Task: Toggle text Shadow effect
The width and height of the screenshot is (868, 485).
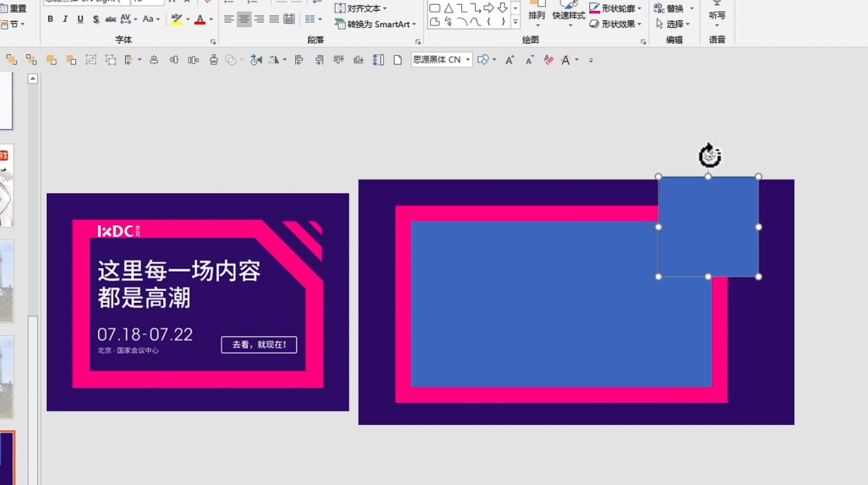Action: coord(95,20)
